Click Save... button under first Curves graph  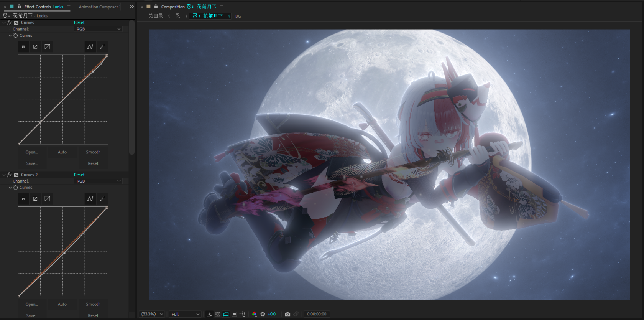[32, 163]
